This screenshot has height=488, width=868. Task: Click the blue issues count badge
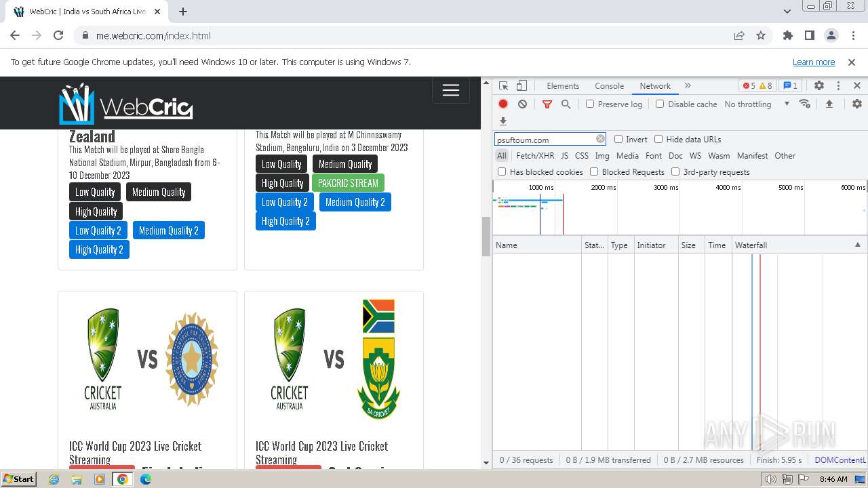coord(790,86)
